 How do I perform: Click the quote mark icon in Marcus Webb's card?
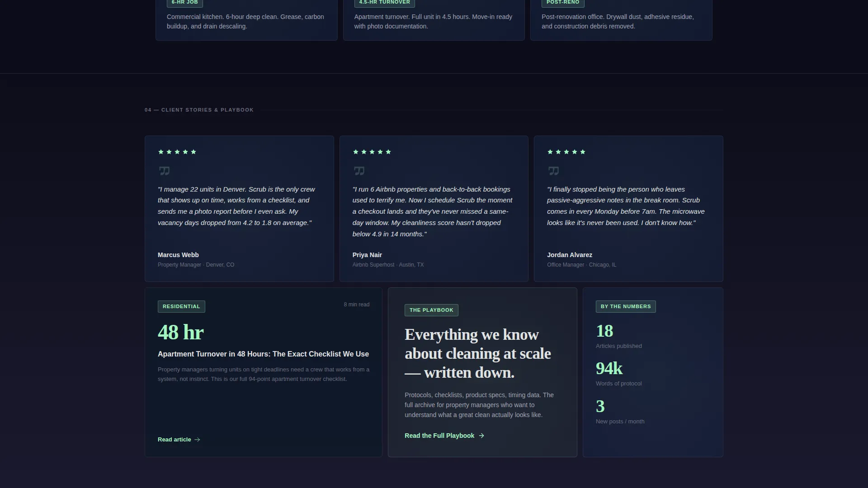[164, 171]
